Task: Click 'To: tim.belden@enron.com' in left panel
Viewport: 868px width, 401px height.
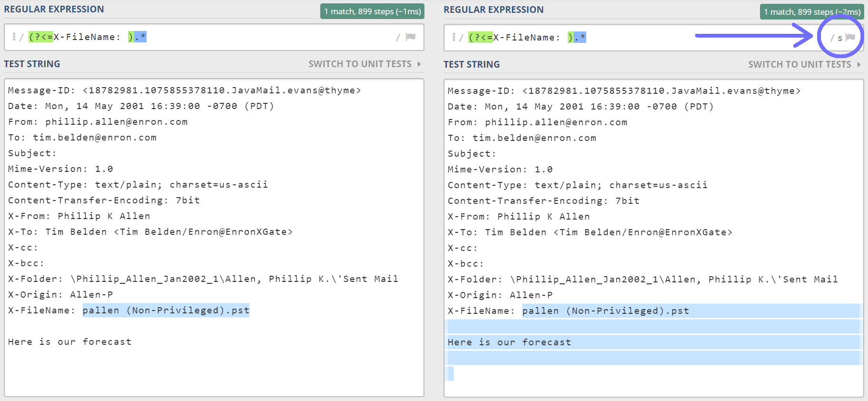Action: click(x=82, y=137)
